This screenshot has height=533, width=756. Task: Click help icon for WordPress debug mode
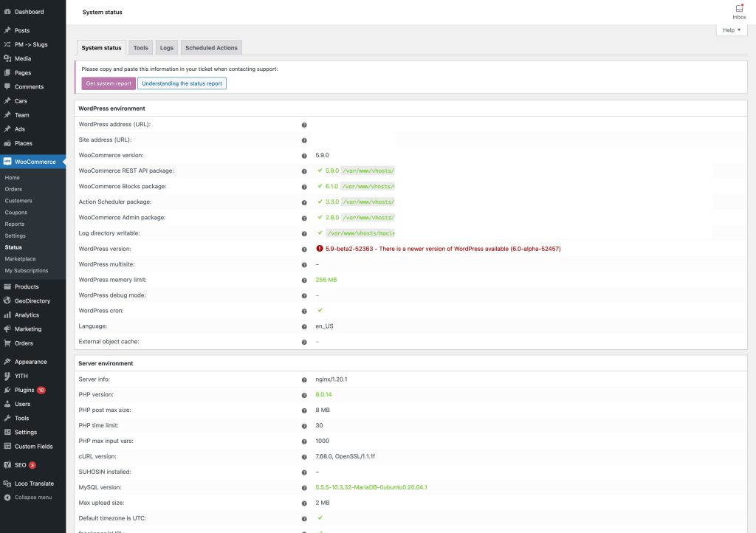click(304, 295)
